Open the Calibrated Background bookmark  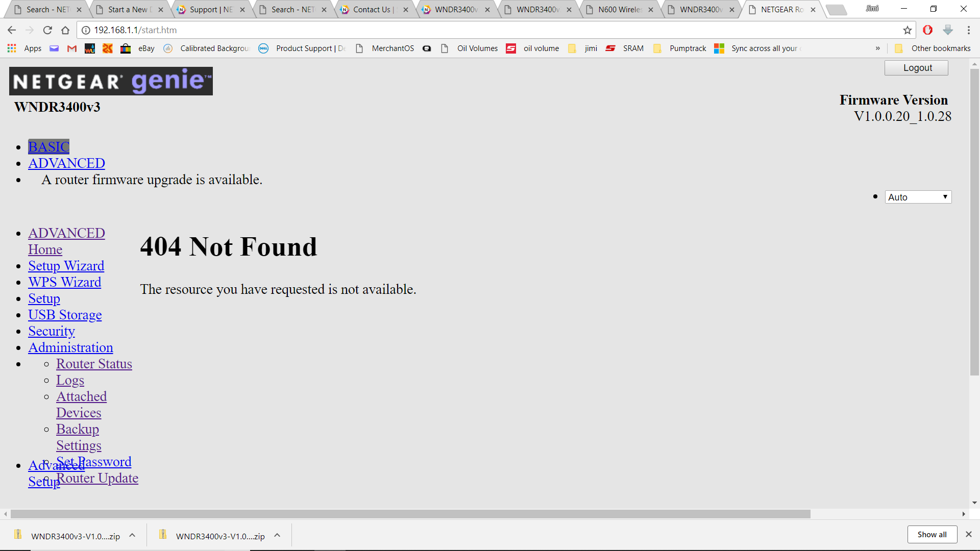(207, 48)
